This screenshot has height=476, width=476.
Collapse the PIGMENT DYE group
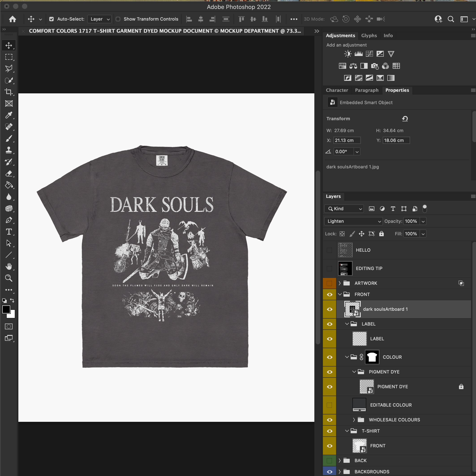click(354, 372)
